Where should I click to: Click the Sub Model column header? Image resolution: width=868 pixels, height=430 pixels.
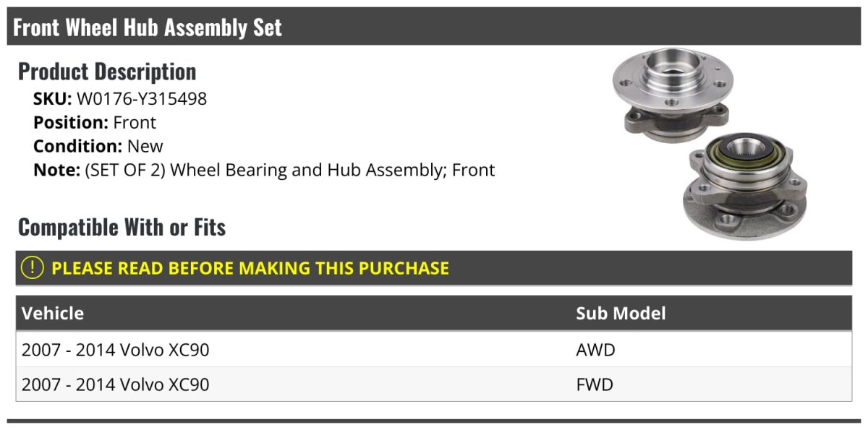[621, 314]
